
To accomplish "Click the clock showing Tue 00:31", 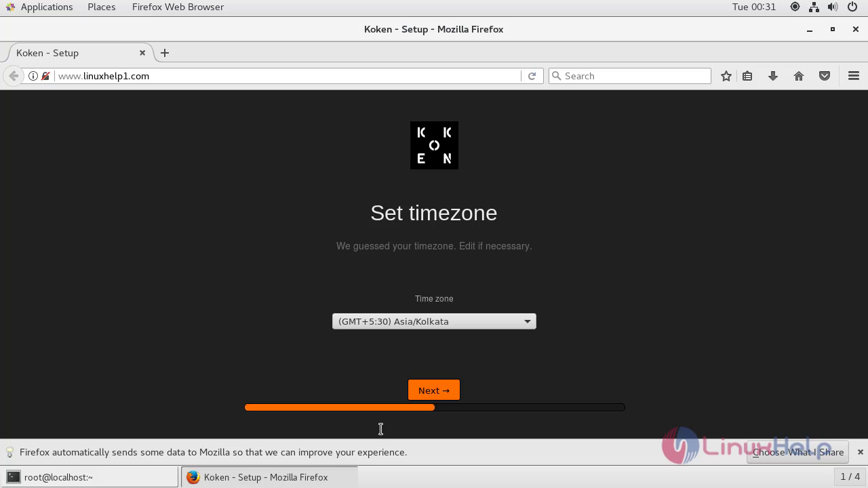I will (754, 7).
